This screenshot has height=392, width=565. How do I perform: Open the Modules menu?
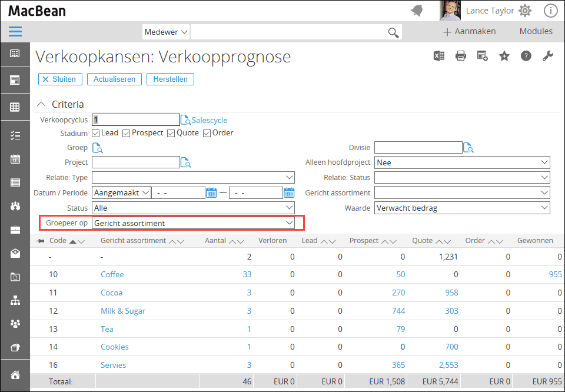536,31
